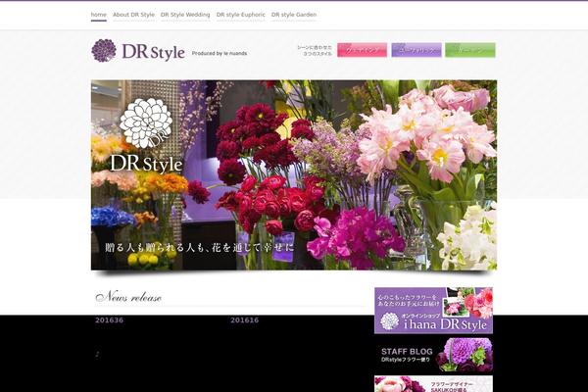Open the flower designer SAKUKO banner
This screenshot has width=588, height=392.
click(x=433, y=384)
